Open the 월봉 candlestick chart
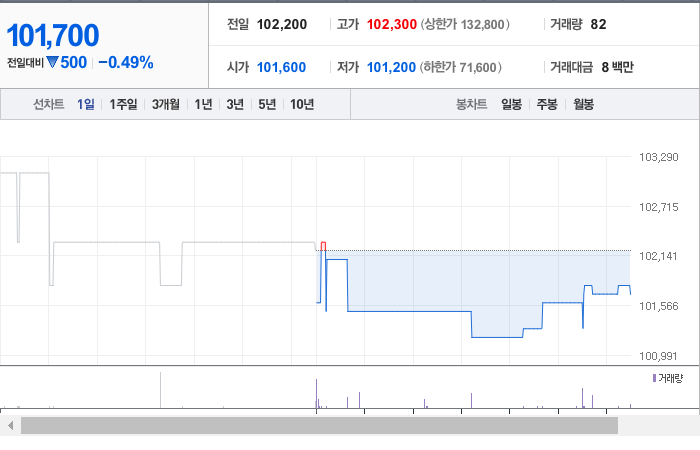 [583, 104]
